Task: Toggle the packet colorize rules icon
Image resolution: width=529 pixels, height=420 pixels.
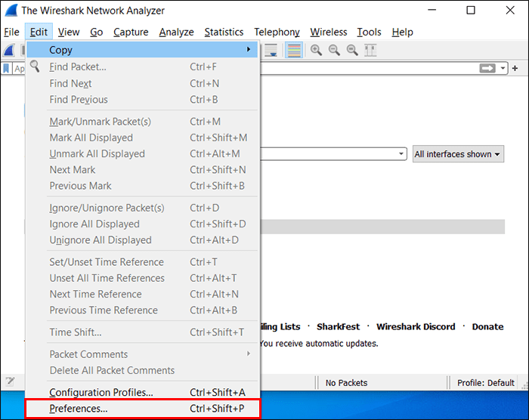Action: [294, 51]
